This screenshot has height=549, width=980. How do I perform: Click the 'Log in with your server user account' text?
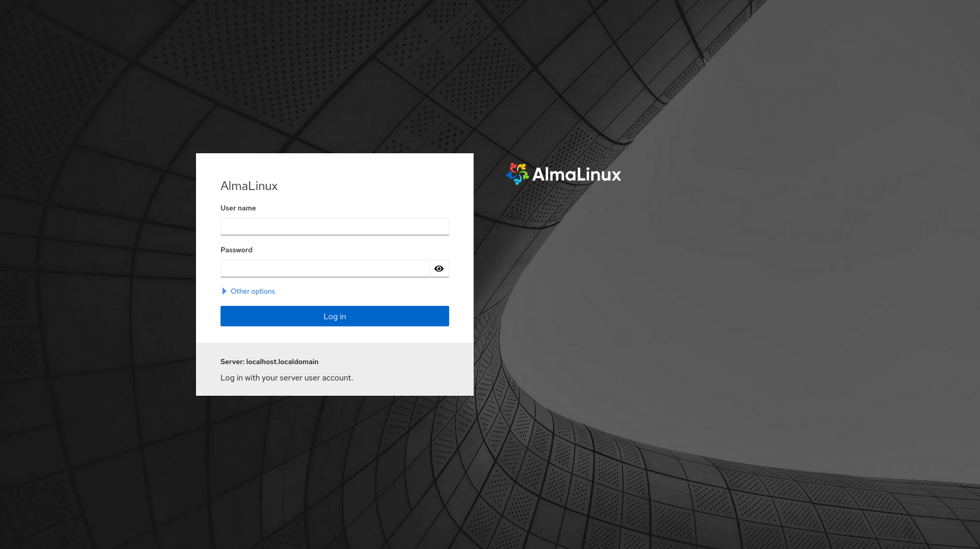287,377
